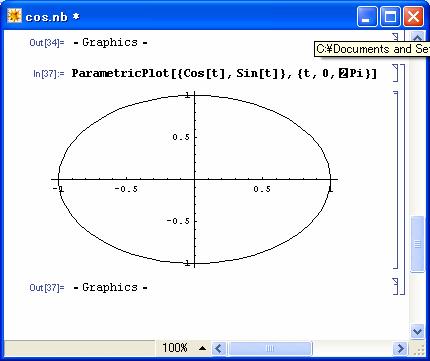Click the vertical scrollbar up arrow
The image size is (430, 361).
(x=417, y=37)
